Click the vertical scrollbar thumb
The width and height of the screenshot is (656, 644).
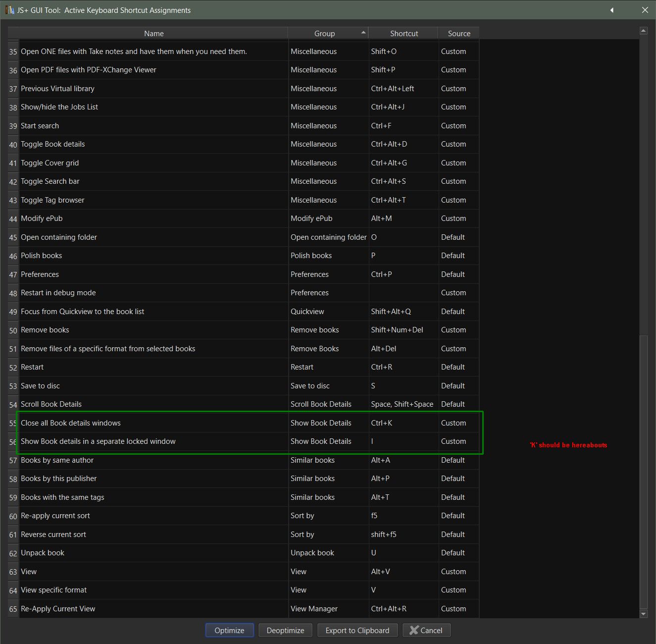pyautogui.click(x=644, y=472)
